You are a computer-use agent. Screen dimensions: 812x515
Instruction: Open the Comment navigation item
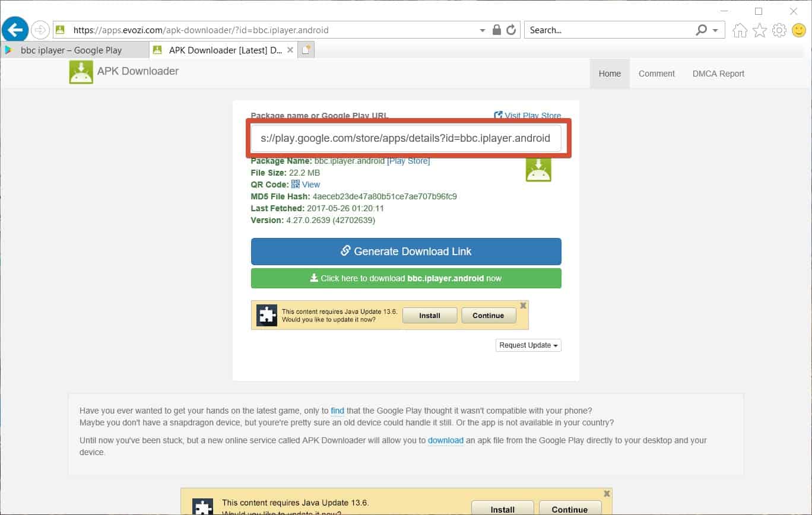[x=656, y=74]
